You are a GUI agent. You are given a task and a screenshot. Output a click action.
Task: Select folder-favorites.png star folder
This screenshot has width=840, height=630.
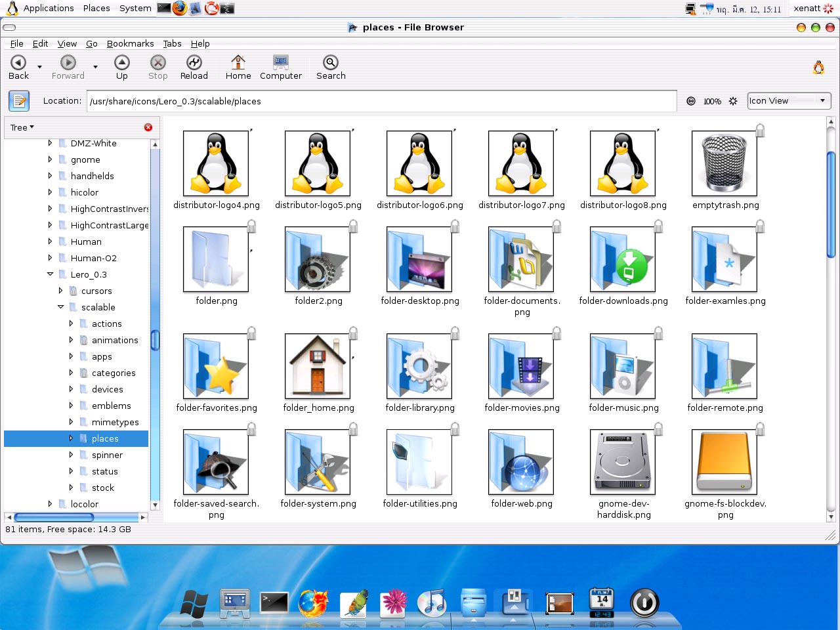click(x=216, y=366)
